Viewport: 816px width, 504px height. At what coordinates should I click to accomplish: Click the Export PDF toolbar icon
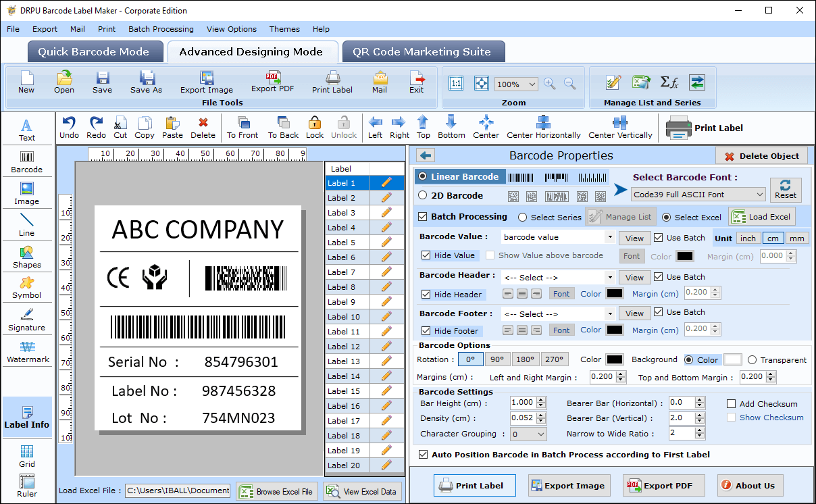pos(273,82)
